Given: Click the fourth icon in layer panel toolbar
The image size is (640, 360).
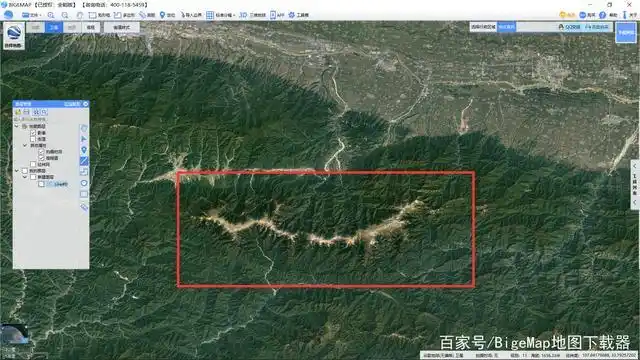Looking at the screenshot, I should click(x=44, y=112).
